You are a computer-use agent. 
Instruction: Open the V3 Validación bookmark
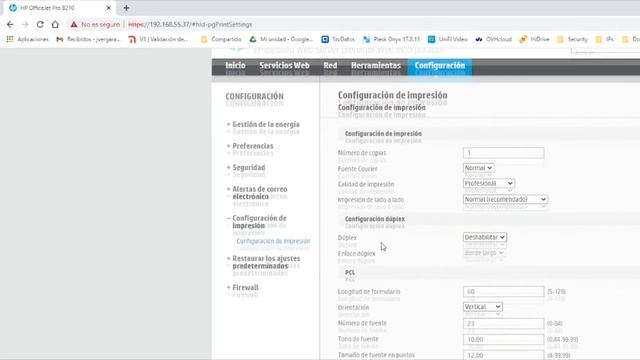tap(158, 39)
